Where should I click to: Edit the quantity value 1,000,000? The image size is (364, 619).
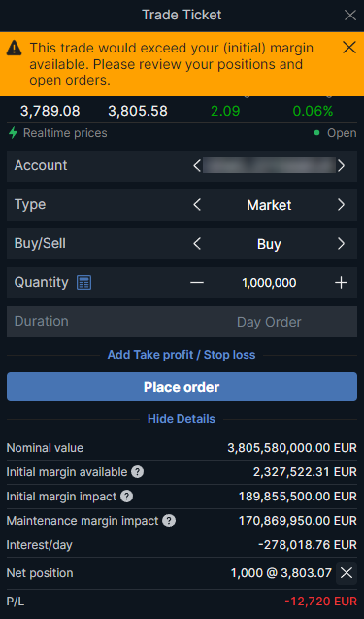[269, 283]
